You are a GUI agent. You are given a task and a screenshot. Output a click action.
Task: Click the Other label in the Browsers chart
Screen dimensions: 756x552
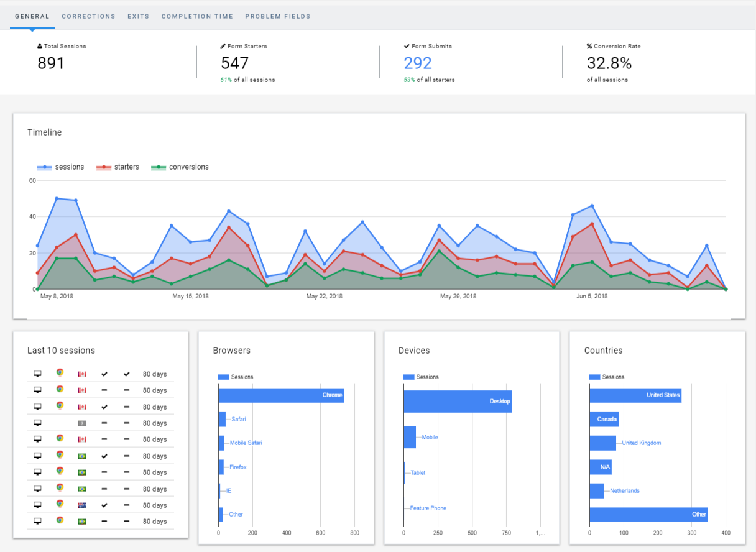(236, 515)
